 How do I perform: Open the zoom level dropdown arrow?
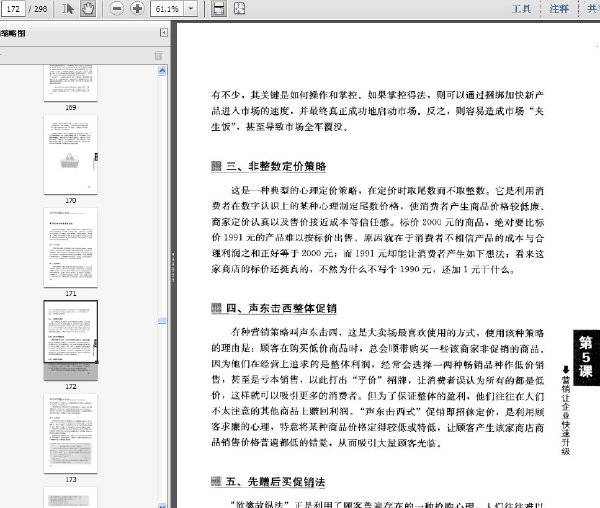coord(191,8)
